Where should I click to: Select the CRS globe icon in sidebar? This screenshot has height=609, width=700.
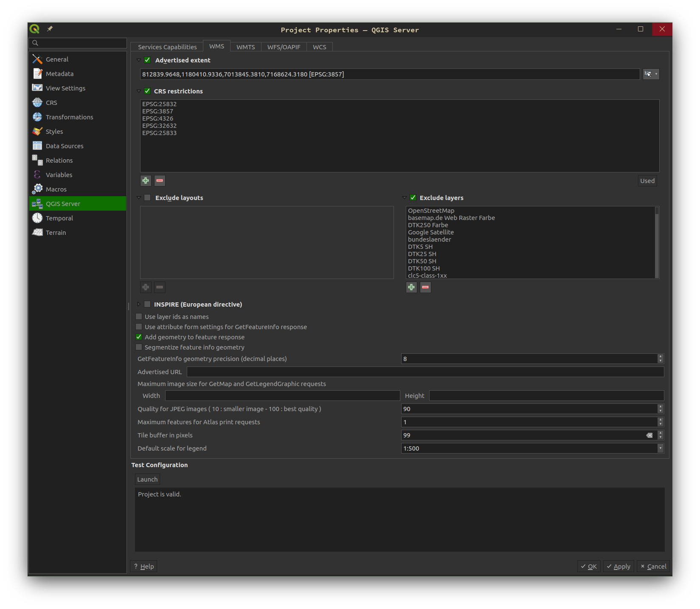coord(37,102)
